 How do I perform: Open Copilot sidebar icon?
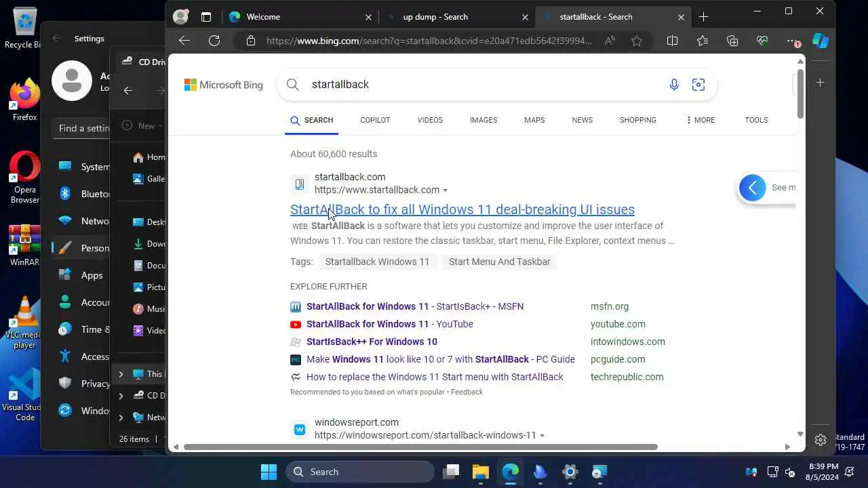(x=821, y=41)
